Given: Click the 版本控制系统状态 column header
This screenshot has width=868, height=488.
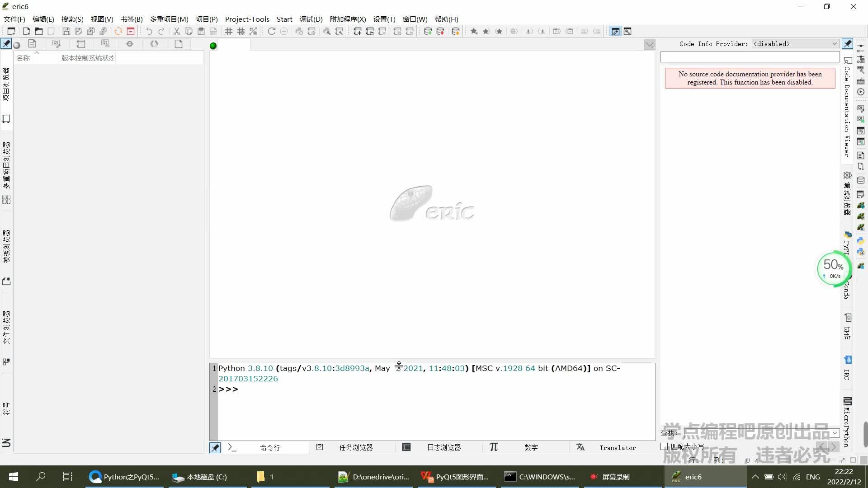Looking at the screenshot, I should tap(87, 58).
